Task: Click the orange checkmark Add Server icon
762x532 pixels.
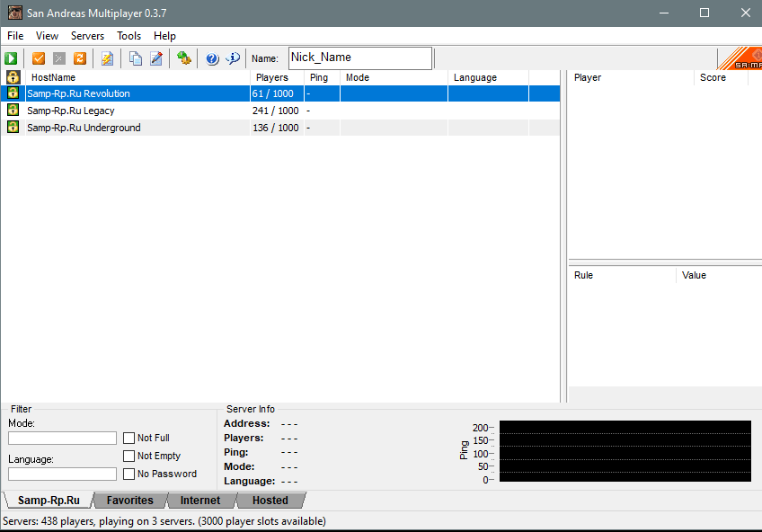Action: pos(39,58)
